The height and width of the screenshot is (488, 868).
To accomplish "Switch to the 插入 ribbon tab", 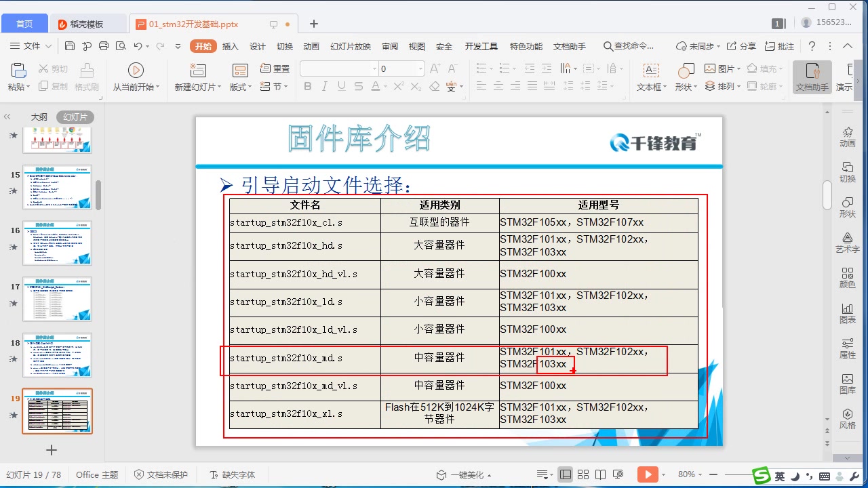I will click(x=231, y=46).
